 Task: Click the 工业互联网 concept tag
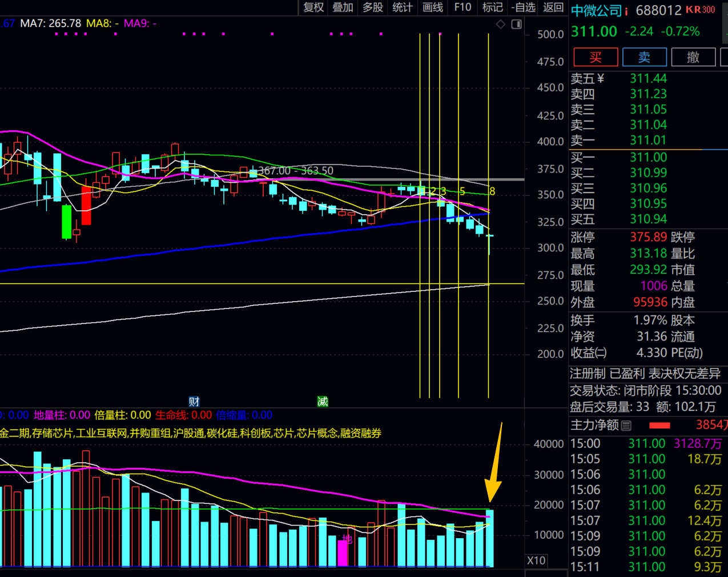click(x=102, y=433)
